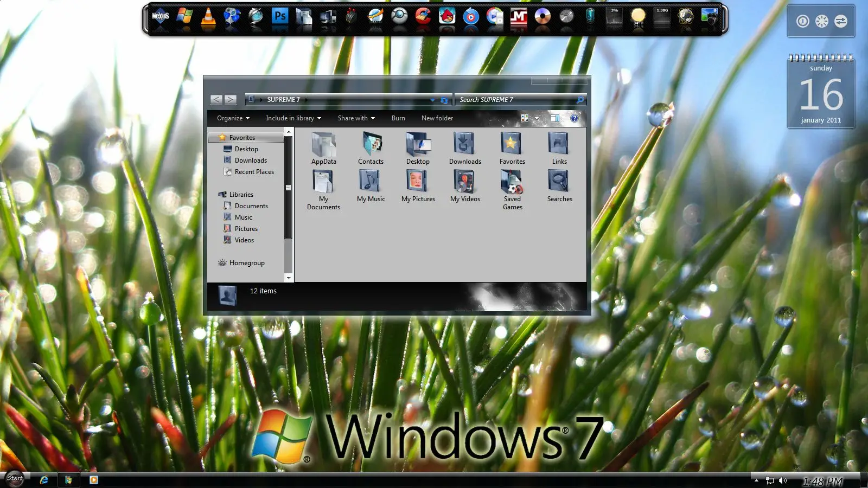Click New folder in the toolbar
Screen dimensions: 868x488
437,118
